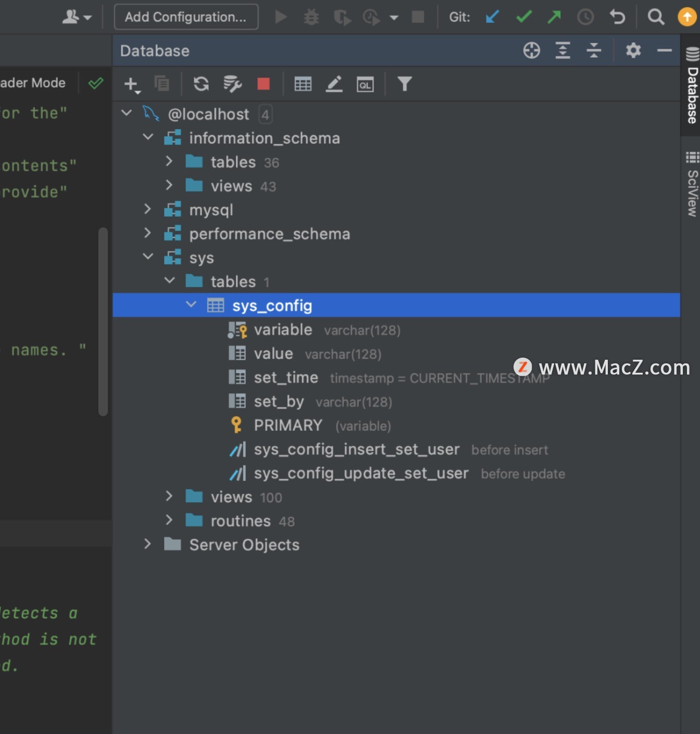Run the current configuration
Image resolution: width=700 pixels, height=734 pixels.
click(281, 17)
